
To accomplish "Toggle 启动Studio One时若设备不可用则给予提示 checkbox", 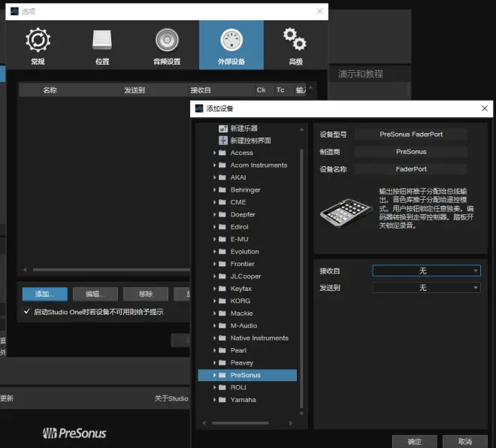I will [x=27, y=312].
